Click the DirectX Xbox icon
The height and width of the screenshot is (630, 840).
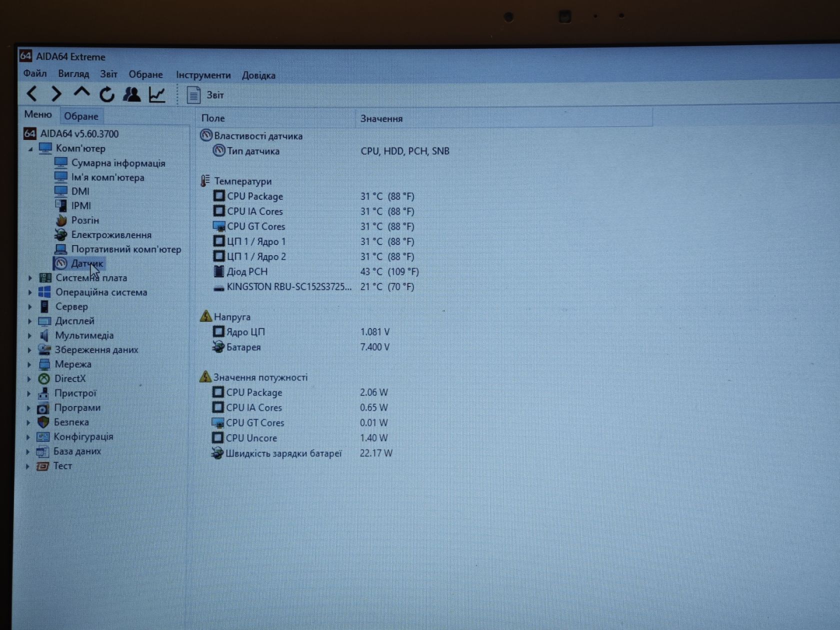tap(44, 379)
